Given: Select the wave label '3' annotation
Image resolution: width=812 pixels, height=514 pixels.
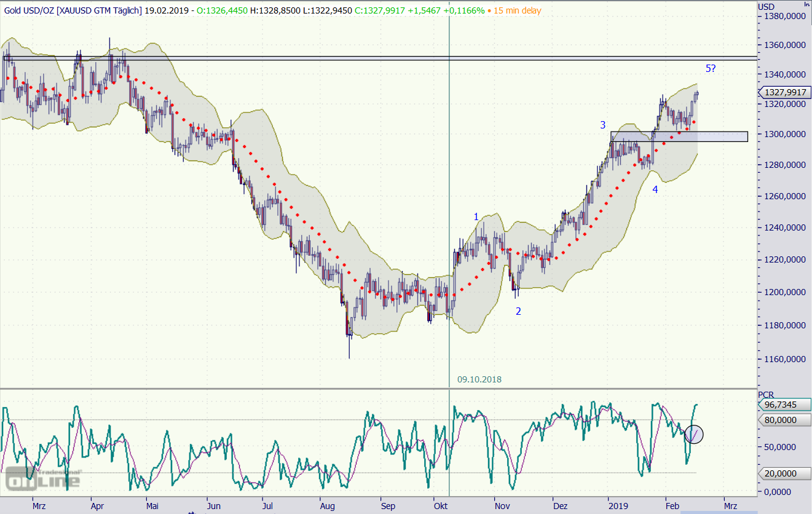Looking at the screenshot, I should (x=603, y=125).
